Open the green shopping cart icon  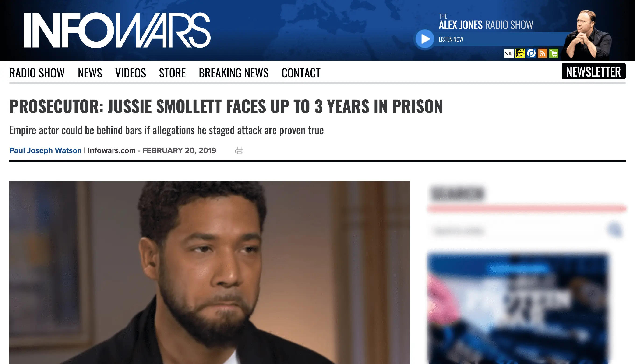554,53
